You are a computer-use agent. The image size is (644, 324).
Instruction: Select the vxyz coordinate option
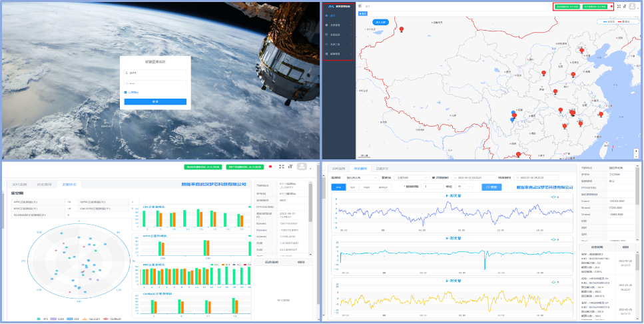coord(366,187)
